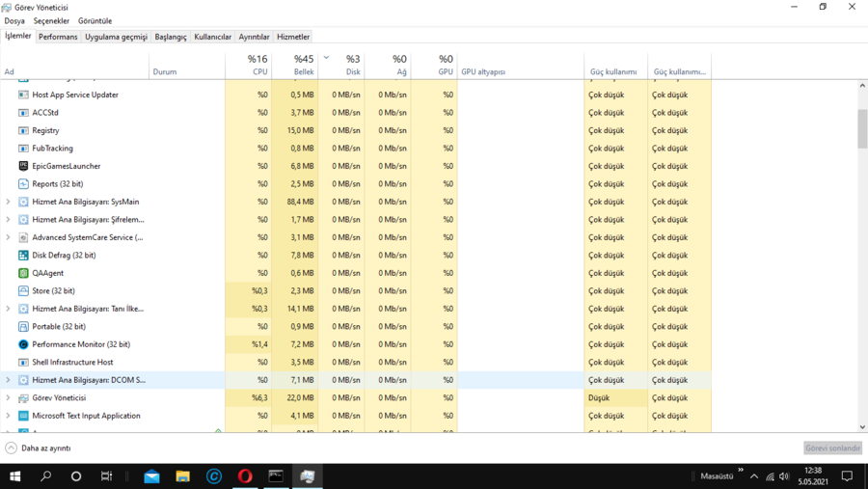
Task: Collapse view with Daha az ayrıntı
Action: [39, 448]
